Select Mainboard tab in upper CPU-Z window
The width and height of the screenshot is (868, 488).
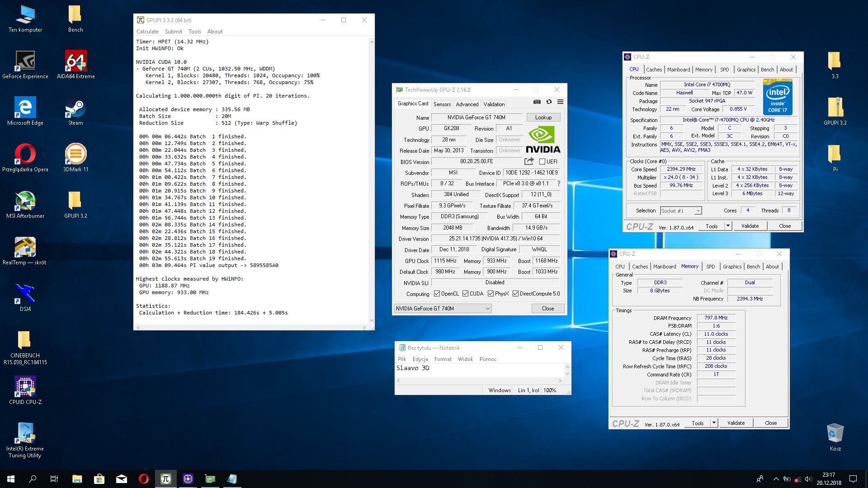[x=679, y=70]
